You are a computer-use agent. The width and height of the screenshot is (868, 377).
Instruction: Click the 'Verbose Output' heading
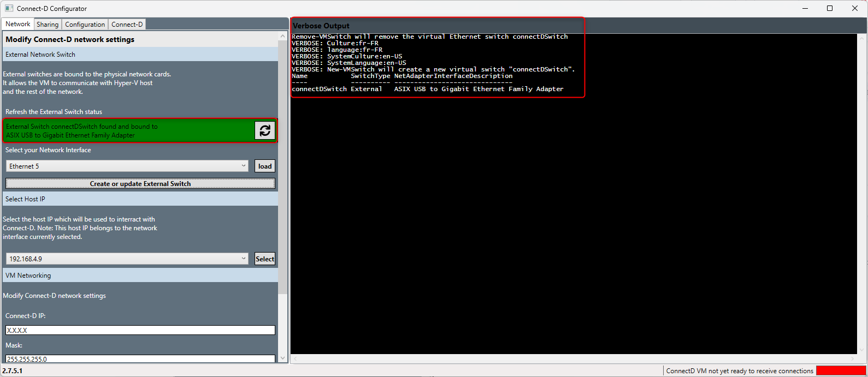(x=321, y=26)
